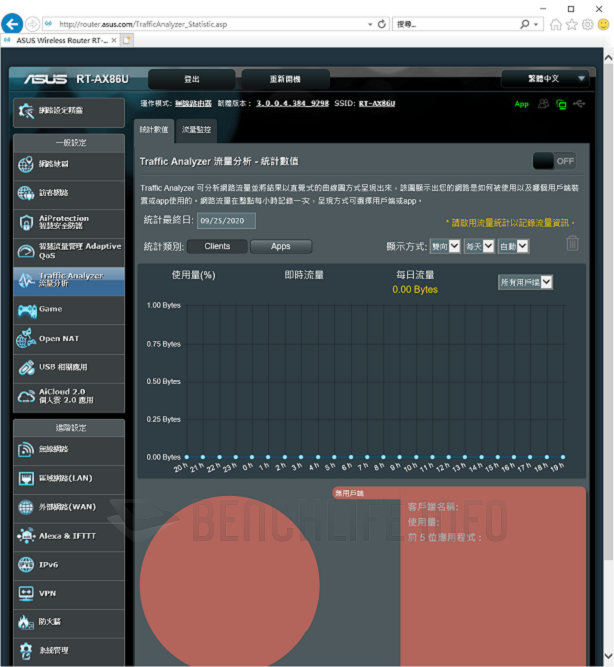Expand the address bar history dropdown
The height and width of the screenshot is (667, 614).
(x=370, y=24)
